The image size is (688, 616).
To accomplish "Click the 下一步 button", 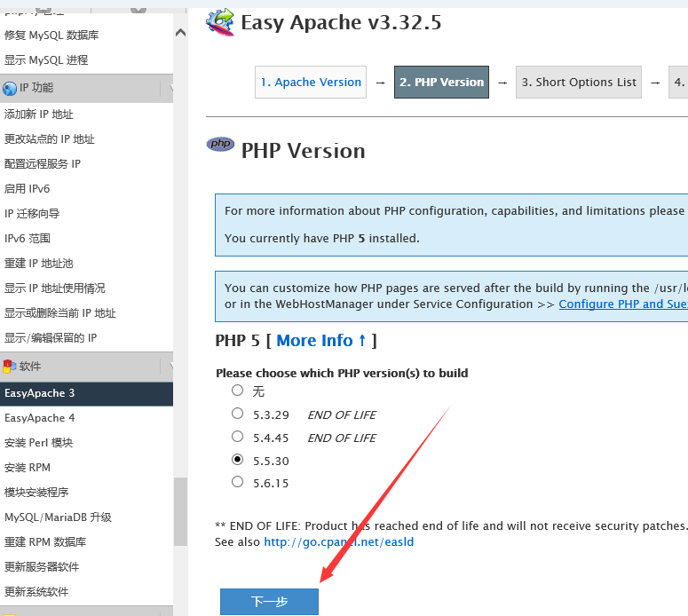I will tap(269, 602).
